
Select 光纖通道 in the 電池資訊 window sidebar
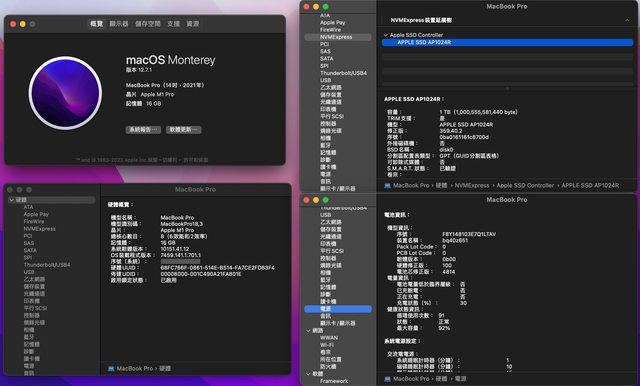coord(331,237)
